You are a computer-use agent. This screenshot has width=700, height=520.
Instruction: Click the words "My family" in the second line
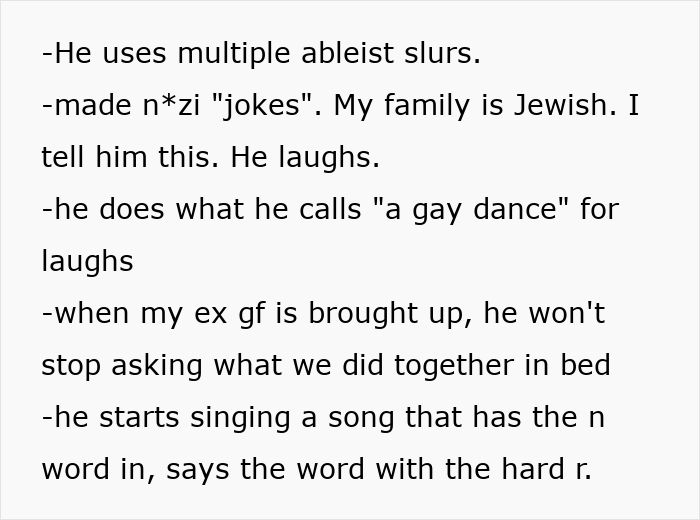point(401,106)
